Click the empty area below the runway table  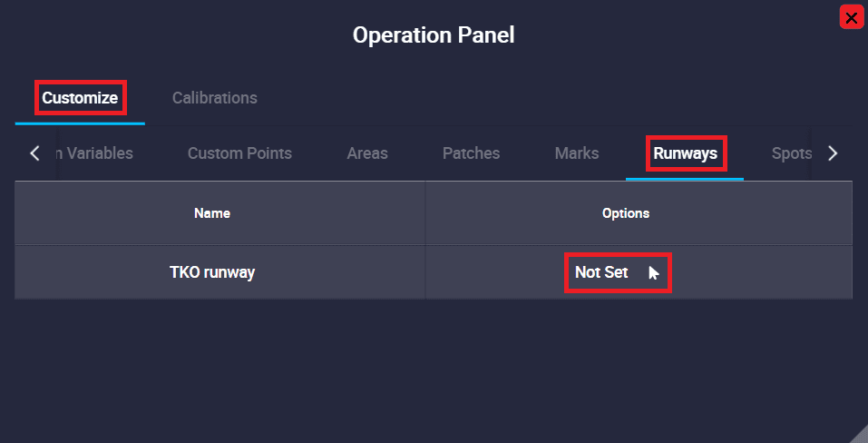tap(434, 366)
